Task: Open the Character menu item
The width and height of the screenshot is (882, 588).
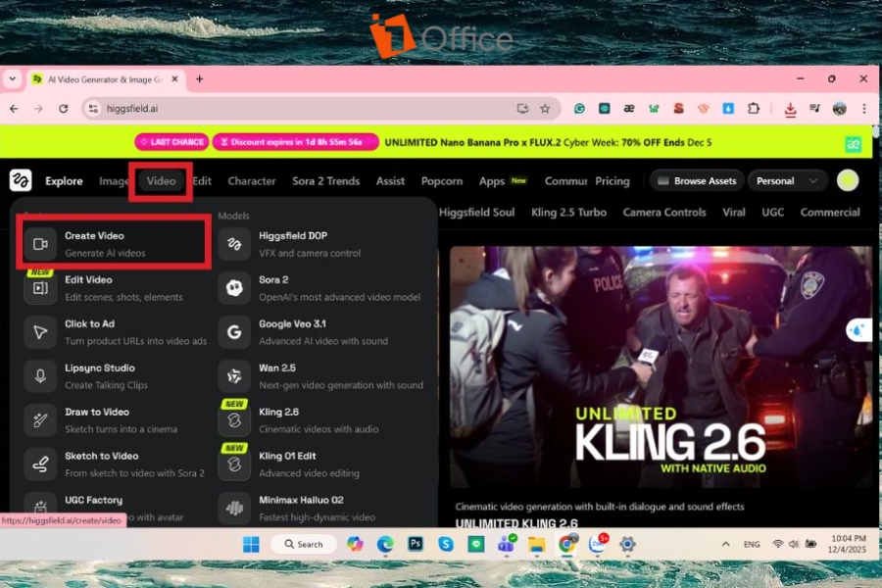Action: [252, 180]
